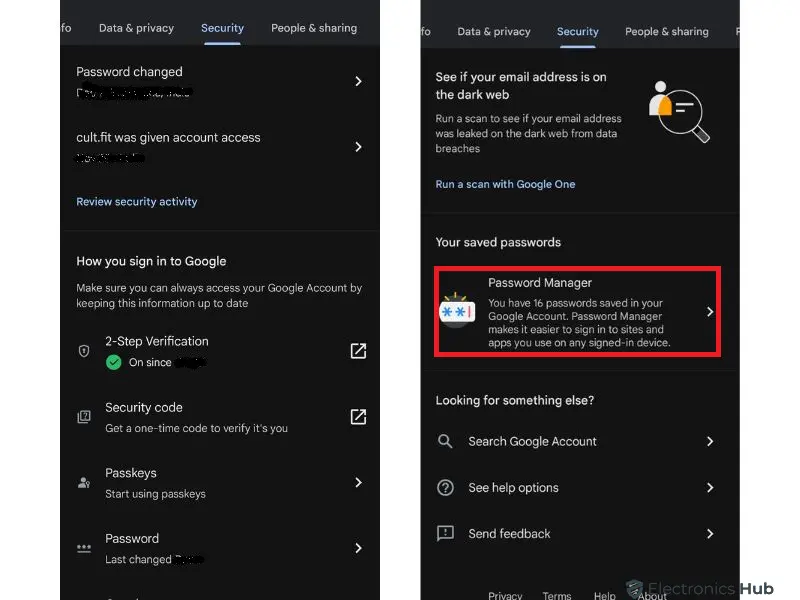Click the 2-Step Verification shield icon
Image resolution: width=800 pixels, height=600 pixels.
[84, 351]
